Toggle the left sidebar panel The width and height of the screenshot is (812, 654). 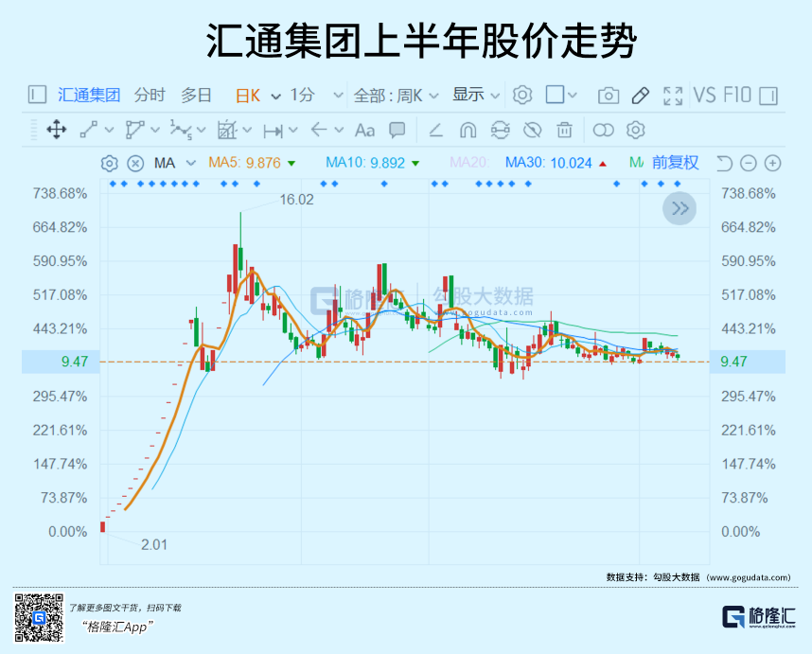pos(37,95)
